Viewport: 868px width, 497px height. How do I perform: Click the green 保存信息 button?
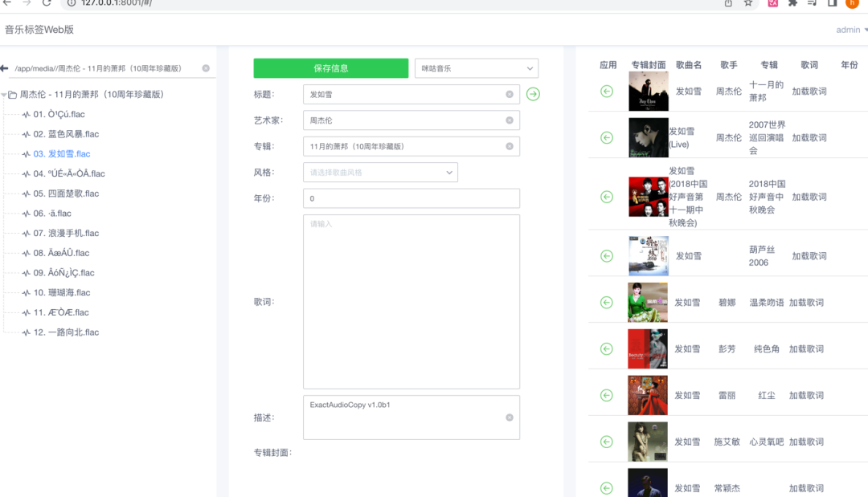[331, 68]
